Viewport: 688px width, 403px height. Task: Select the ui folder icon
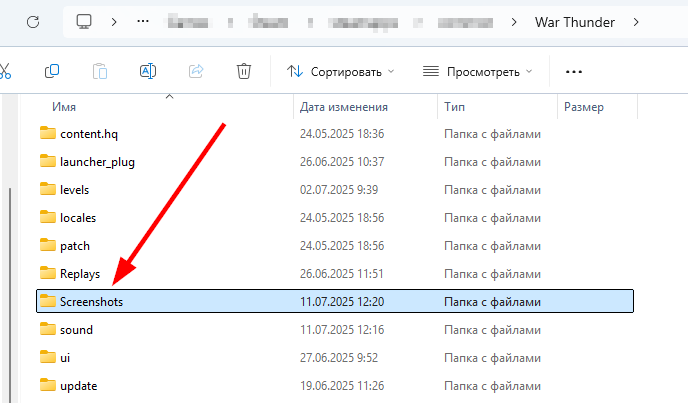(x=48, y=357)
